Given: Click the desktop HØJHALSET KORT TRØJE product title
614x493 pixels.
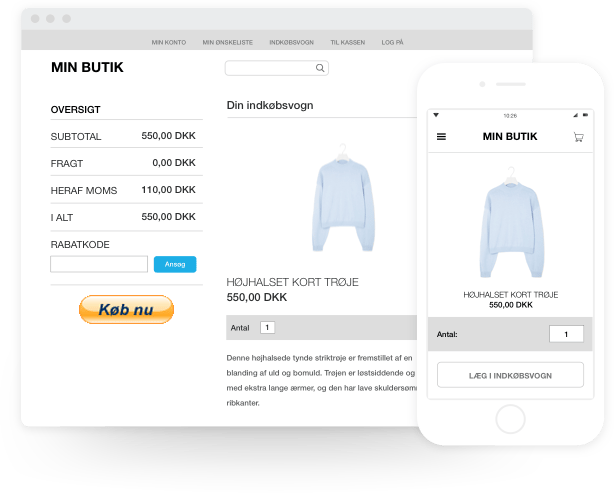Looking at the screenshot, I should point(293,282).
